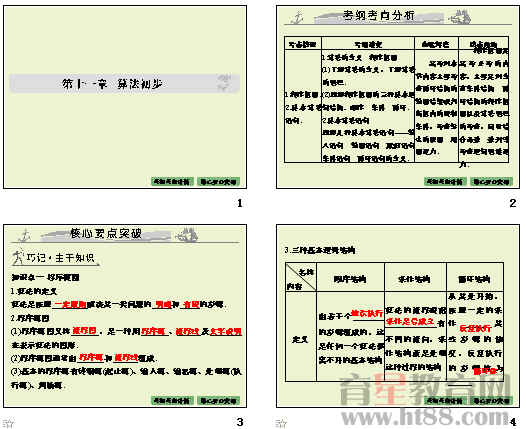This screenshot has width=526, height=429.
Task: Click the 定义 row header cell on slide 4
Action: 301,336
